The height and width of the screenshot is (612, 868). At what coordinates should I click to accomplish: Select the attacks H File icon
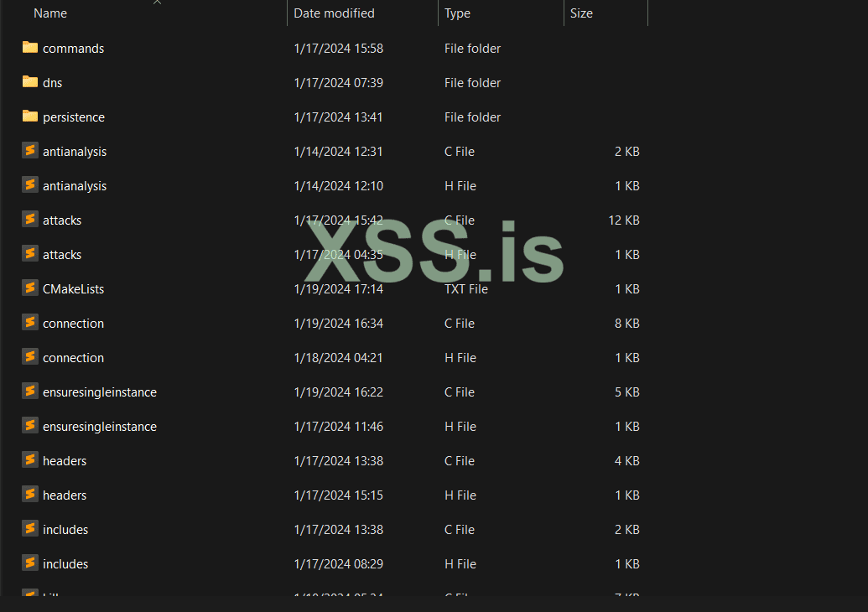[30, 253]
